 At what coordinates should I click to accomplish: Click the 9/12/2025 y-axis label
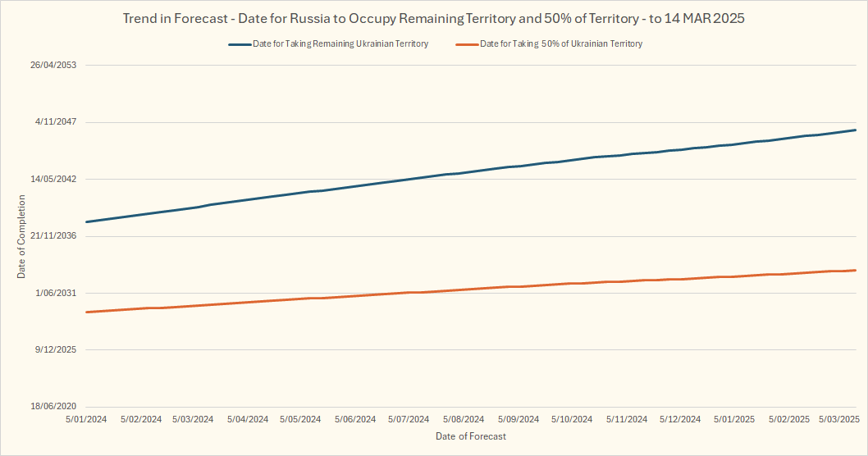(x=56, y=349)
